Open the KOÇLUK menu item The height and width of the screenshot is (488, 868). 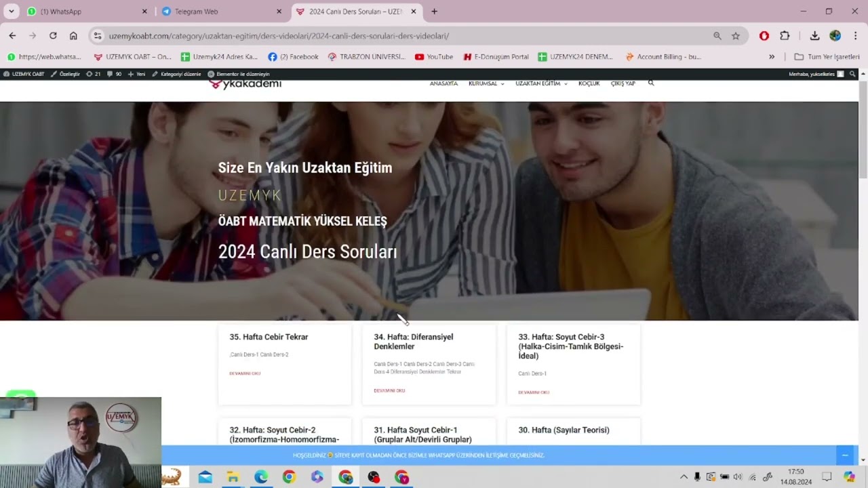589,83
